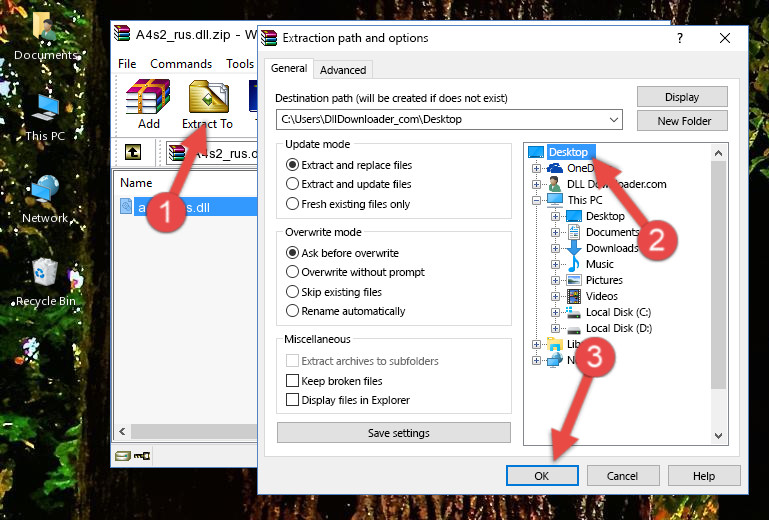Viewport: 769px width, 520px height.
Task: Click the Add archive icon in WinRAR
Action: (x=148, y=97)
